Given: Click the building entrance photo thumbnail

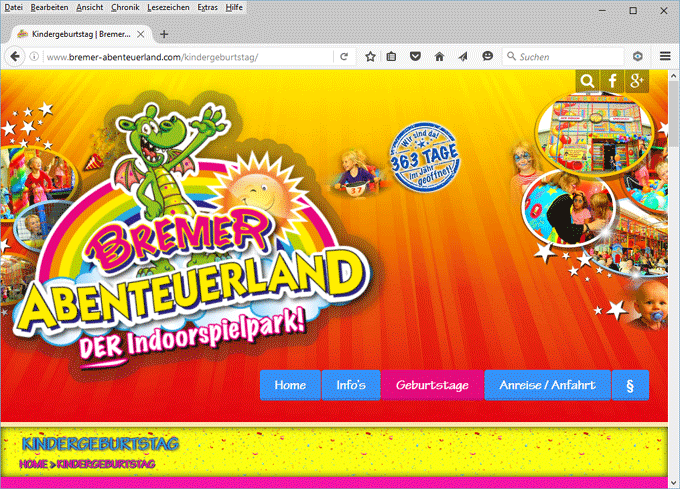Looking at the screenshot, I should click(595, 132).
